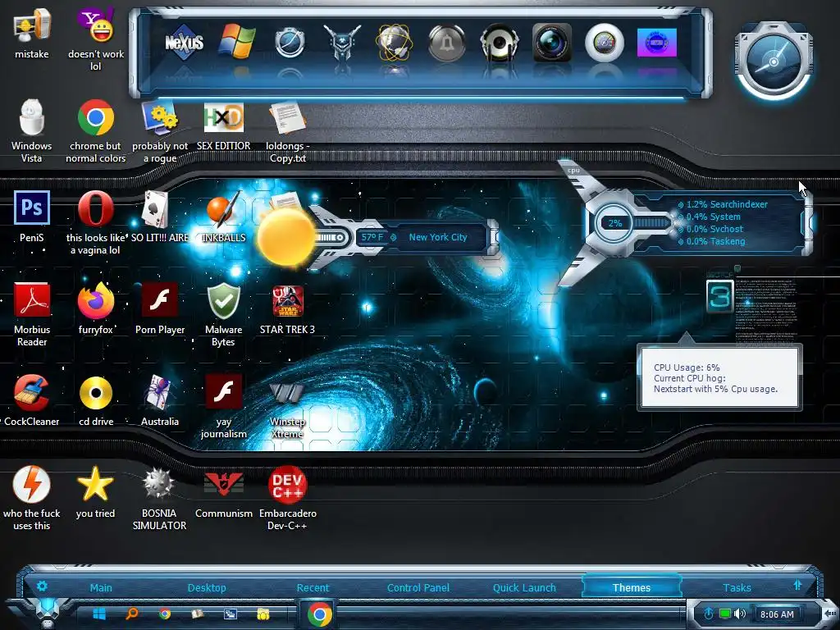Open the headphones speaker icon in dock
The width and height of the screenshot is (840, 630).
coord(500,43)
